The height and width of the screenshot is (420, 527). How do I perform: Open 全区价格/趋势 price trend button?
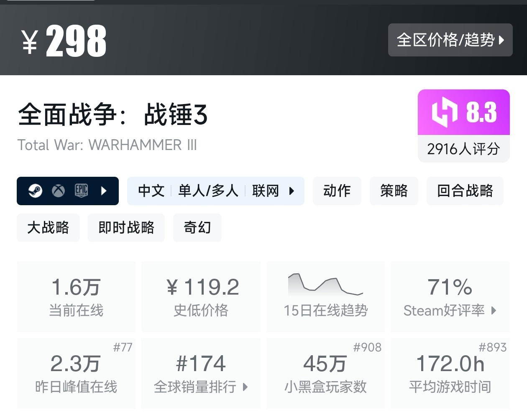[450, 40]
